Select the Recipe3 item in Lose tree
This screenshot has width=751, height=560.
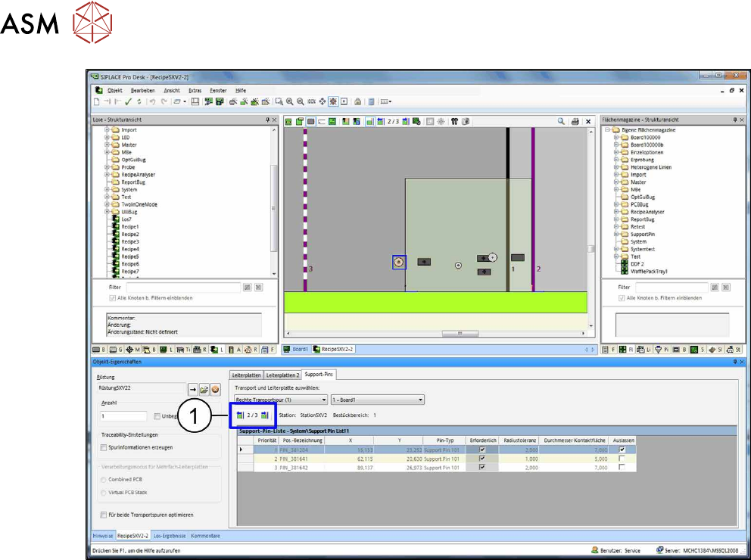129,241
